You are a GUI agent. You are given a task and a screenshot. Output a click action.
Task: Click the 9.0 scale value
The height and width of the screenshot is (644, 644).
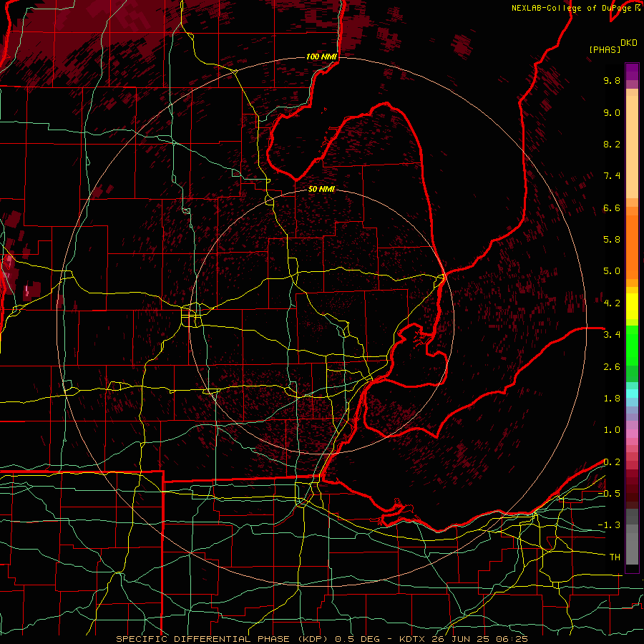[612, 112]
